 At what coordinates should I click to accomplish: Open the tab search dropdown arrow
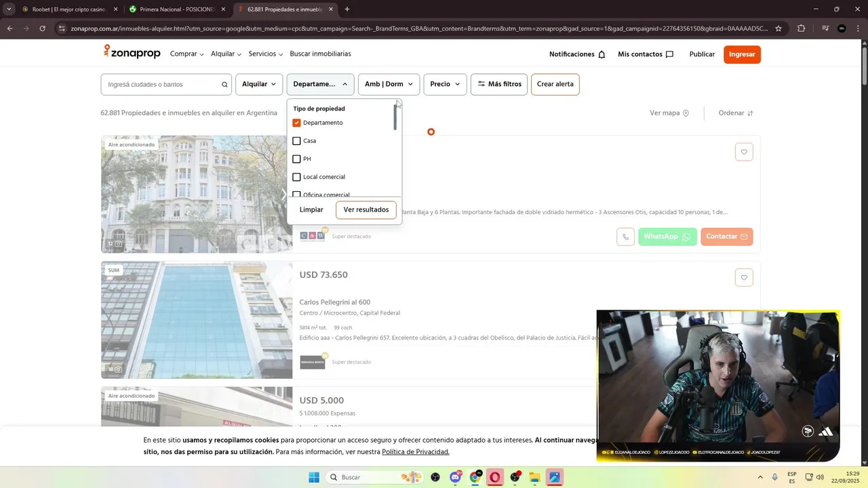[x=9, y=9]
